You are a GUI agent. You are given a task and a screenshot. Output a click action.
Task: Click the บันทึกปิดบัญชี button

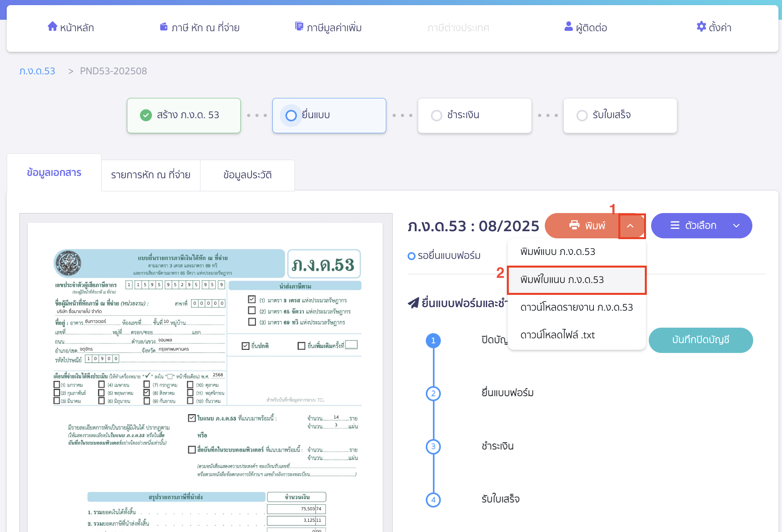[700, 340]
